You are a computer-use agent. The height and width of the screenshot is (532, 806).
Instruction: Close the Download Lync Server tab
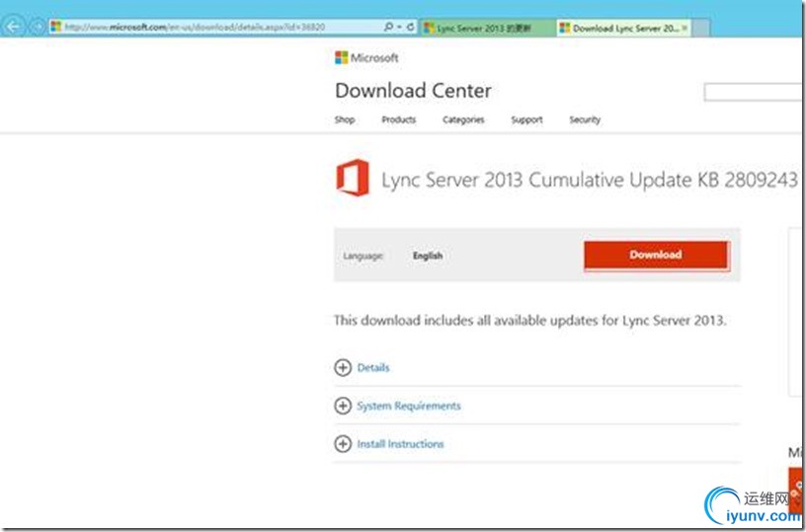tap(685, 29)
